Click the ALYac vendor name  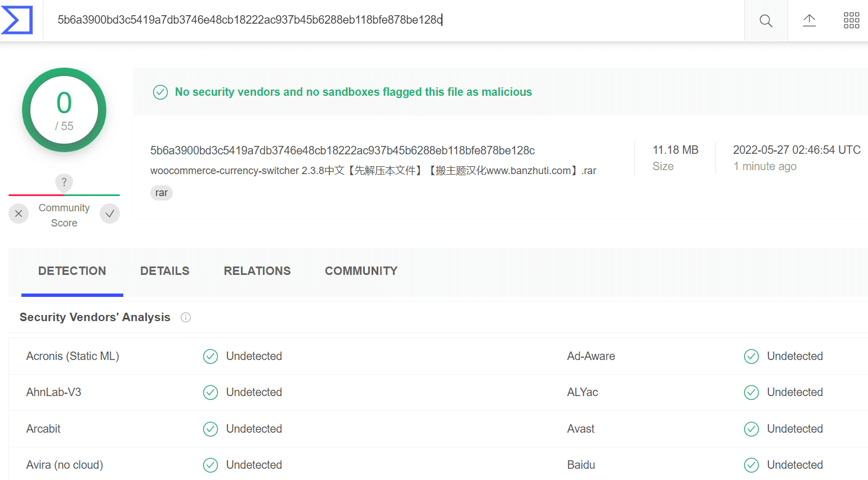(x=583, y=392)
